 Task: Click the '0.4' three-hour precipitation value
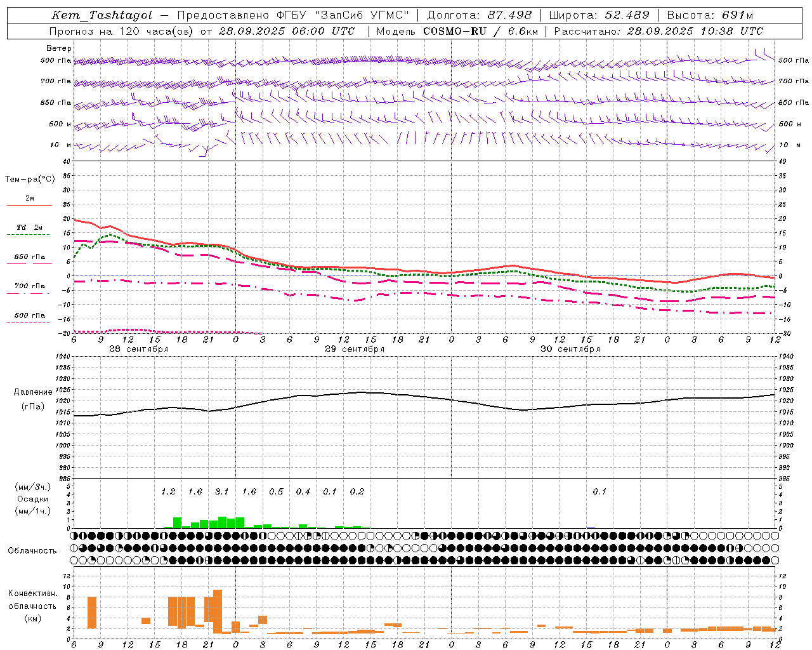[303, 491]
